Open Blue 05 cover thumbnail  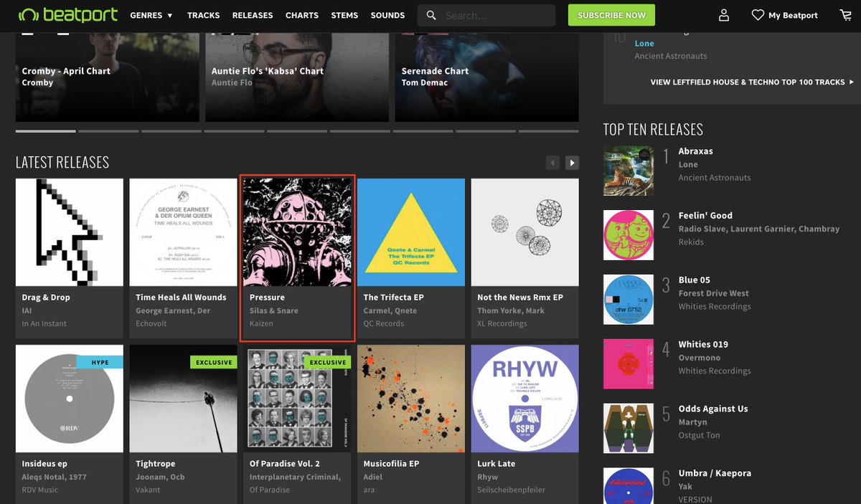[x=629, y=300]
